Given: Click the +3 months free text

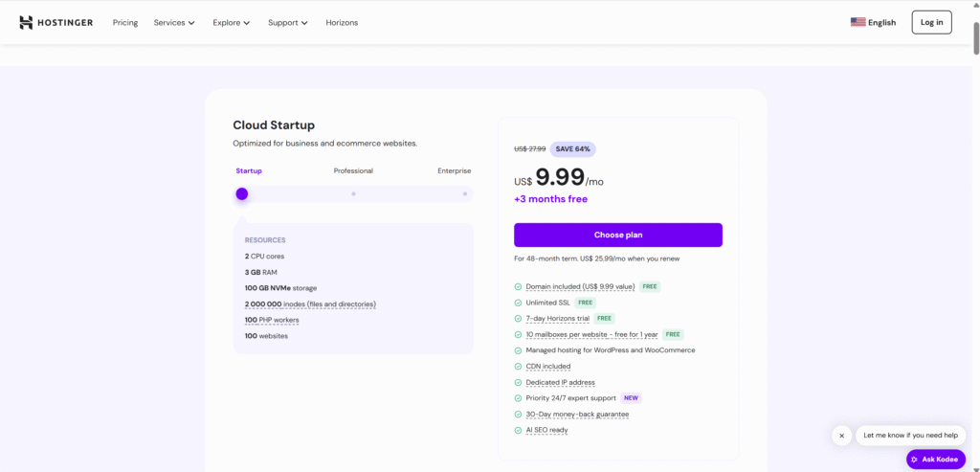Looking at the screenshot, I should [x=550, y=199].
